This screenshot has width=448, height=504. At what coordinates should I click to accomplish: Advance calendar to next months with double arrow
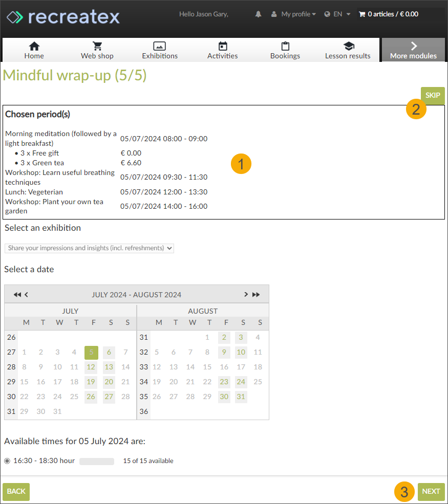click(256, 294)
